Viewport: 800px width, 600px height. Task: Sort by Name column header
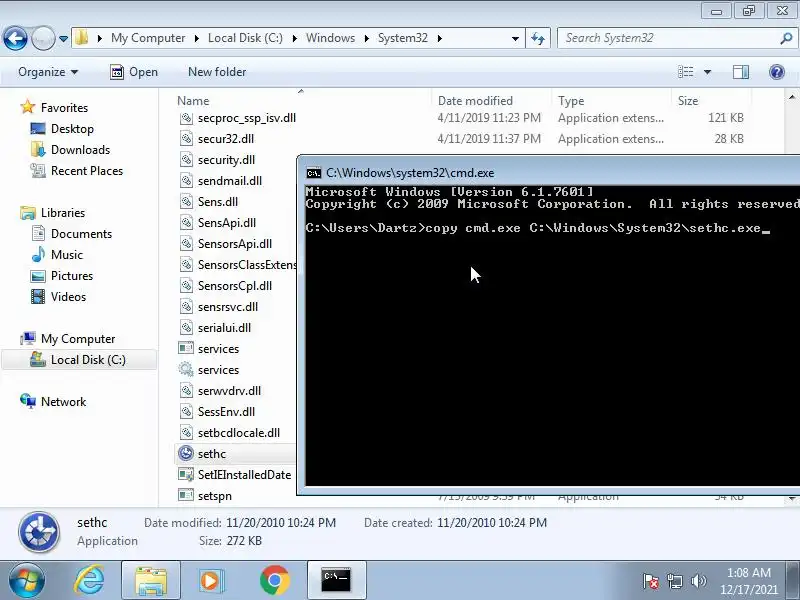(x=193, y=101)
